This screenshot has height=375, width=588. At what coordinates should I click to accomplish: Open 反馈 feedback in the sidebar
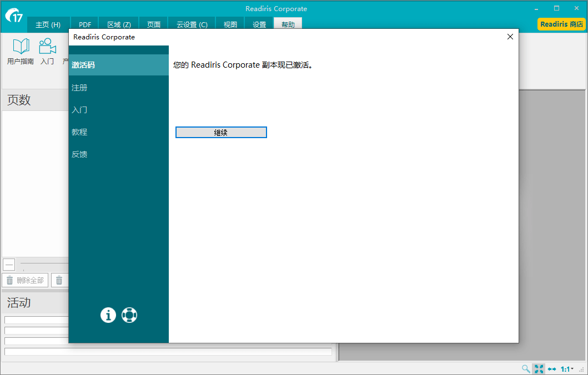click(x=79, y=154)
